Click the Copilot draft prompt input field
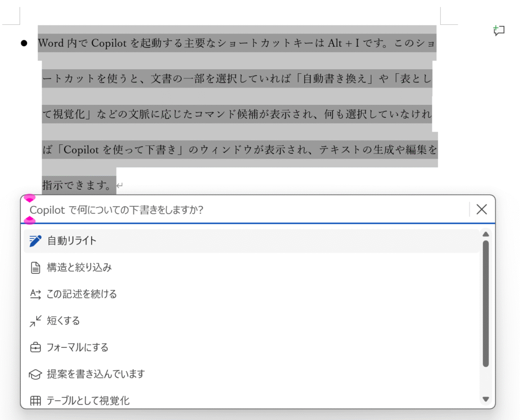521x420 pixels. coord(244,209)
